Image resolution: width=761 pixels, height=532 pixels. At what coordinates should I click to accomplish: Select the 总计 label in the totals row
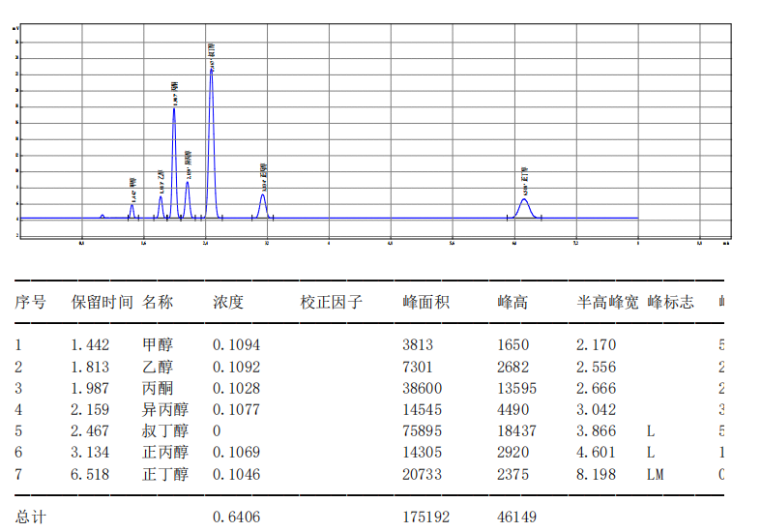[30, 517]
